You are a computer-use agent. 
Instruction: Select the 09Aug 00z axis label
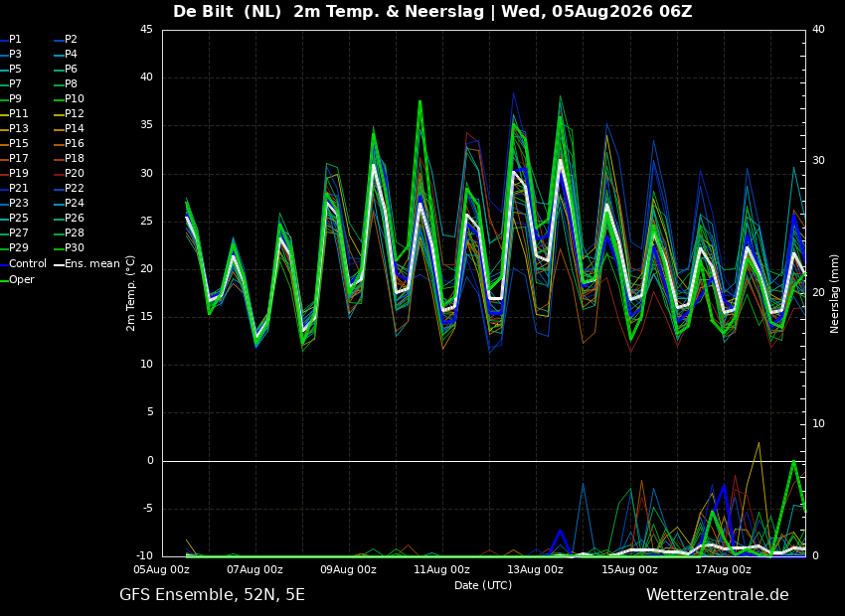click(349, 569)
